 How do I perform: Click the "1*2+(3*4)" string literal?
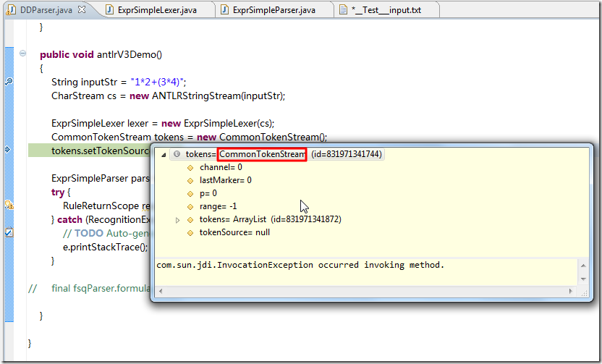tap(156, 82)
